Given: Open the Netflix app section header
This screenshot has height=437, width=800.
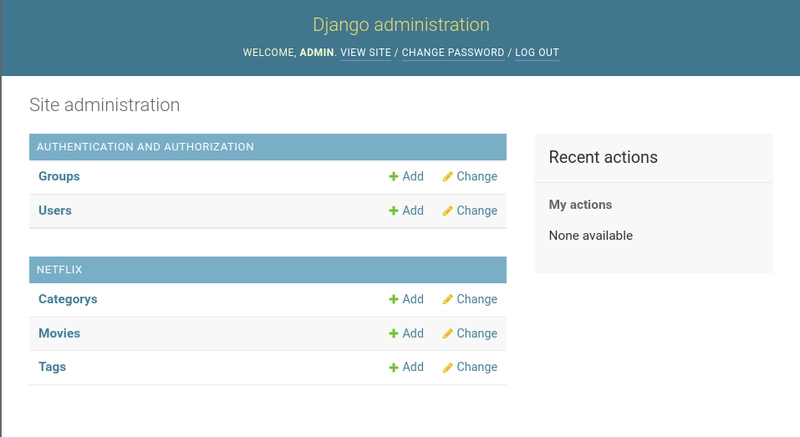Looking at the screenshot, I should tap(59, 270).
